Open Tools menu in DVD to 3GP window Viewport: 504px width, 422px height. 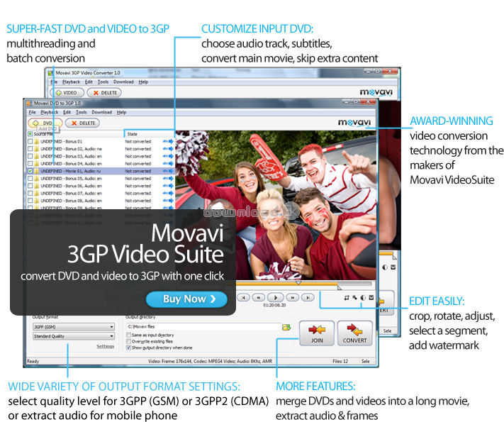(81, 112)
